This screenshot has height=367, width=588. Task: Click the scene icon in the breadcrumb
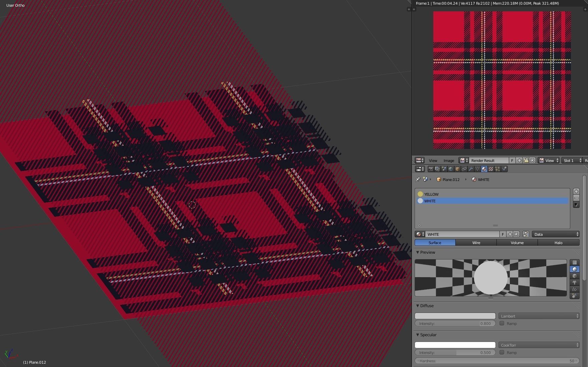click(425, 179)
